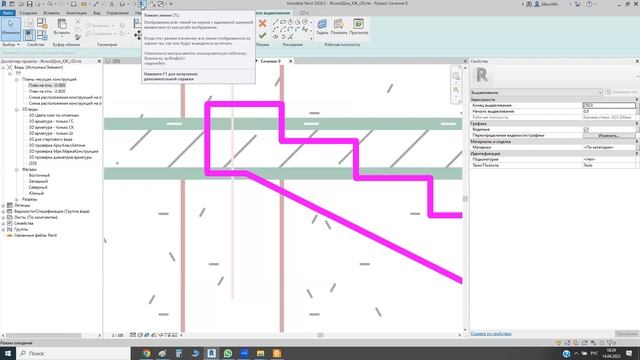The width and height of the screenshot is (640, 360).
Task: Expand the Легенды node
Action: tap(4, 206)
